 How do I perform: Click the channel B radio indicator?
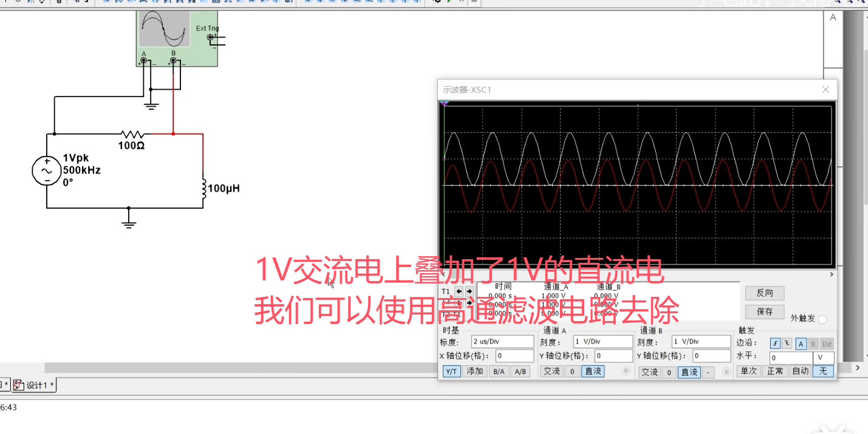click(726, 372)
